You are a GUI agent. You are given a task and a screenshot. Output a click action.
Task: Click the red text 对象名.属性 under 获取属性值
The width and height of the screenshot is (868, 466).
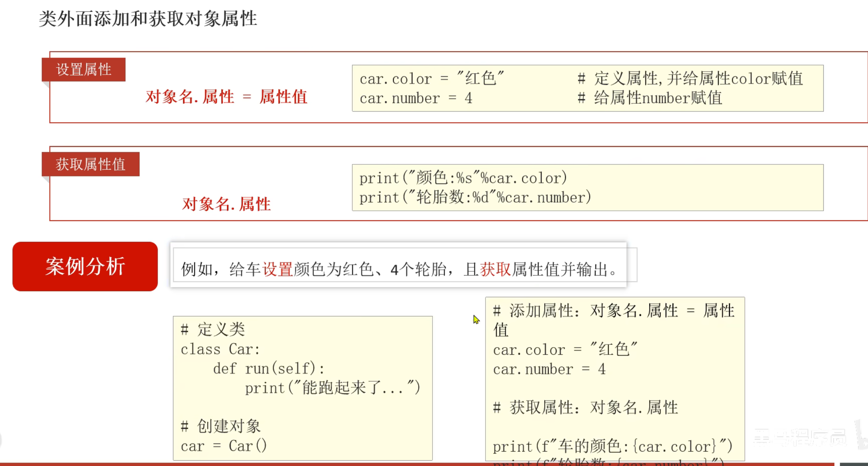click(226, 204)
